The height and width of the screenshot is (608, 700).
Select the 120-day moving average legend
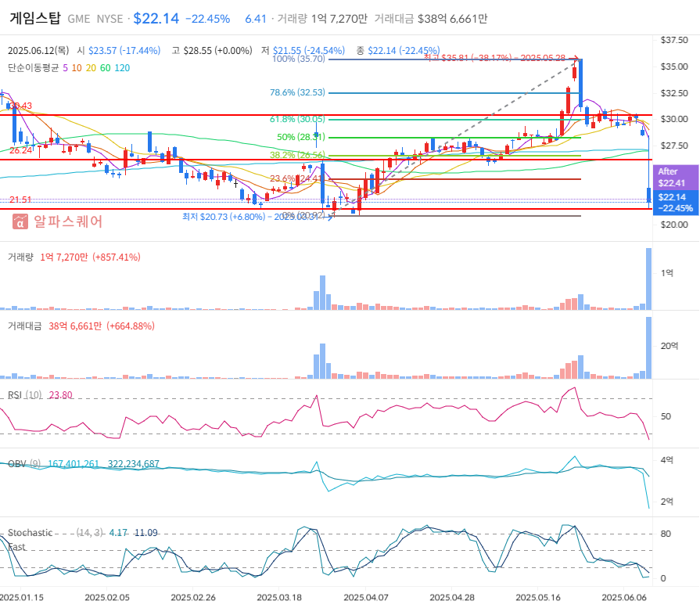tap(122, 68)
